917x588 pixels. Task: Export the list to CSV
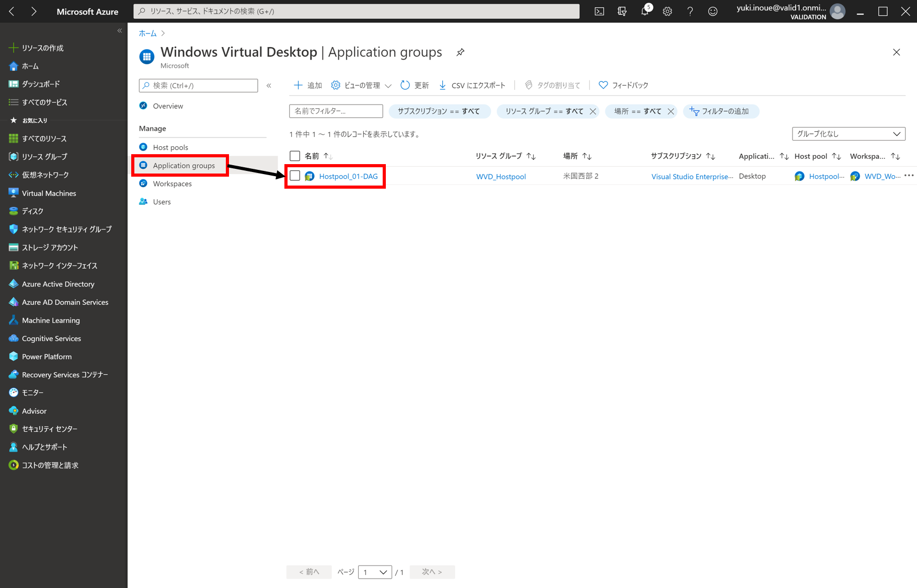pyautogui.click(x=472, y=85)
